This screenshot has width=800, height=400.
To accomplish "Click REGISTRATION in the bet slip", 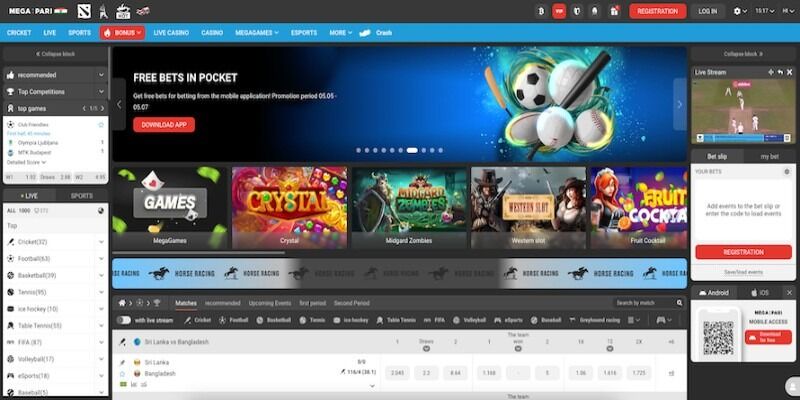I will [x=743, y=252].
